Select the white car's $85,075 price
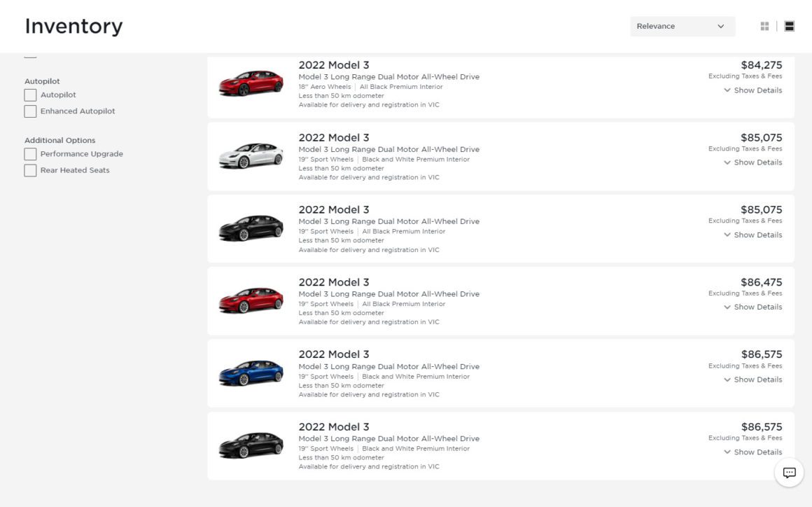The height and width of the screenshot is (507, 812). click(762, 138)
